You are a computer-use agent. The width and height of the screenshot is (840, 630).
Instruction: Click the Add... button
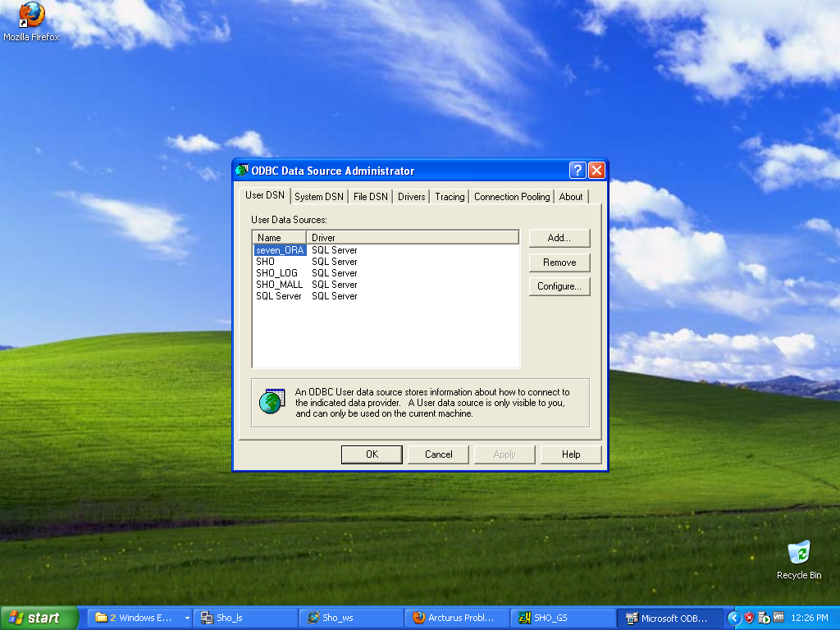point(559,238)
